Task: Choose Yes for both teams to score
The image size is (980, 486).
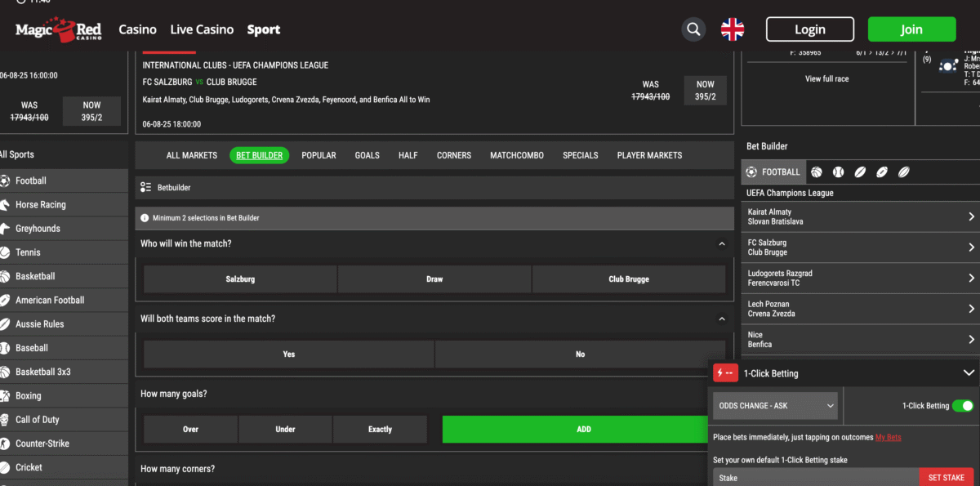Action: click(289, 354)
